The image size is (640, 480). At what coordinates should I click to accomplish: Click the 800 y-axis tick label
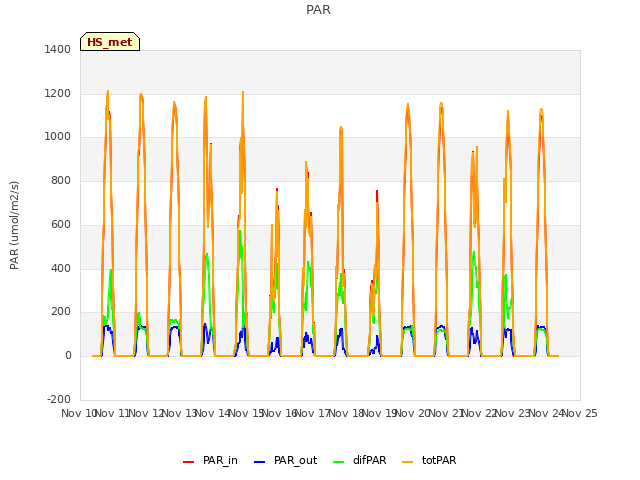pyautogui.click(x=61, y=180)
